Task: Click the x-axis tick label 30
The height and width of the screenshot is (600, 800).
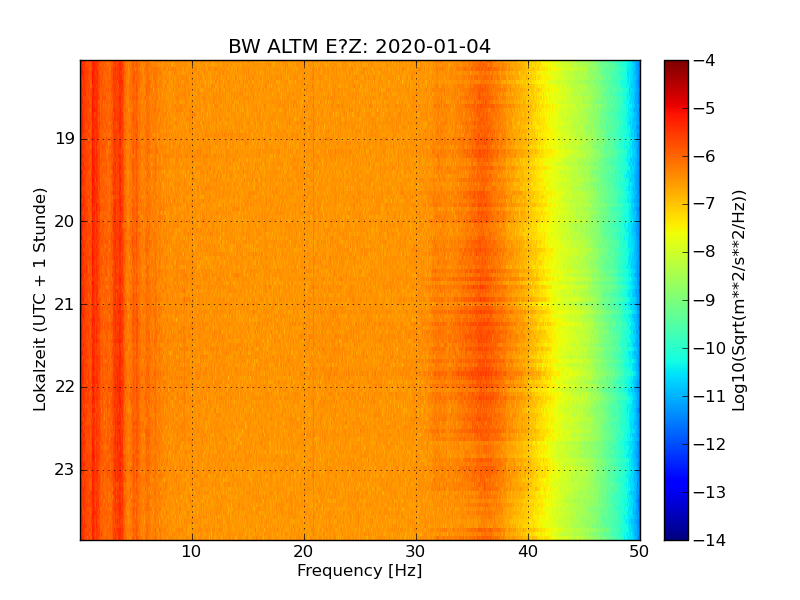Action: coord(416,552)
